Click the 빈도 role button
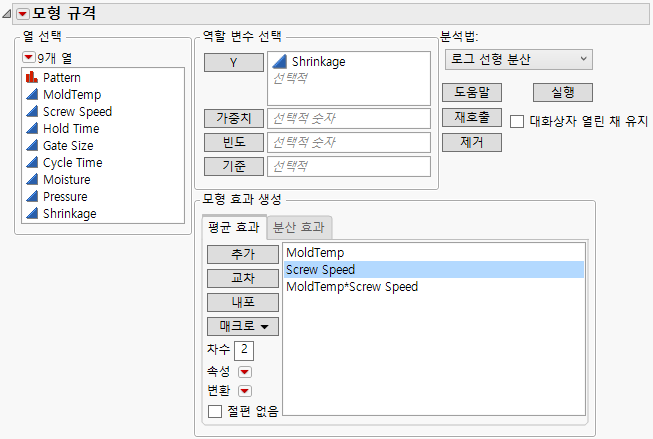 [x=234, y=142]
